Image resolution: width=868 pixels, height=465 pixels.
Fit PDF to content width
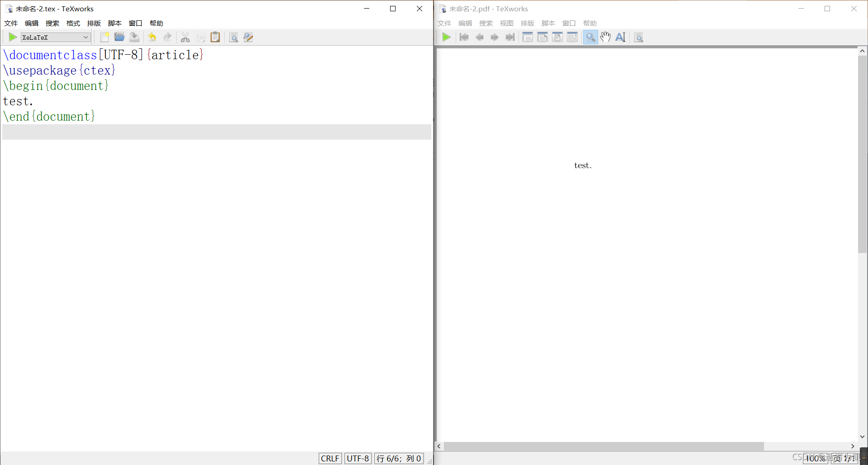pyautogui.click(x=572, y=37)
